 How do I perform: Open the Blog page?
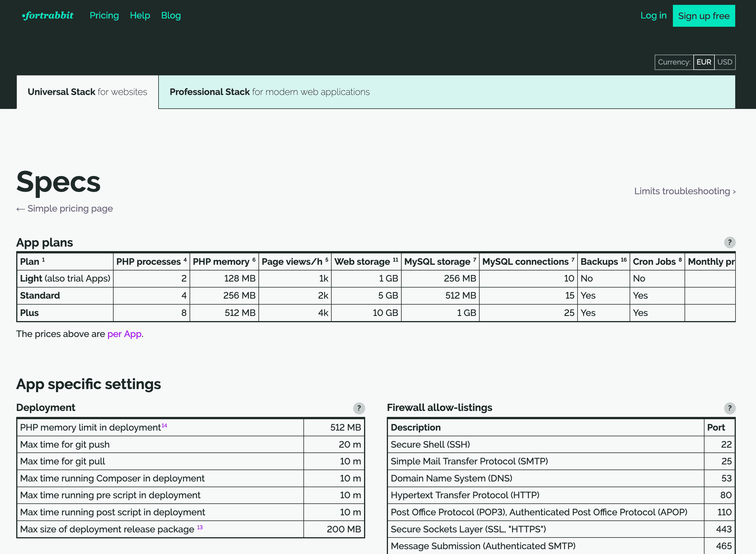tap(171, 15)
